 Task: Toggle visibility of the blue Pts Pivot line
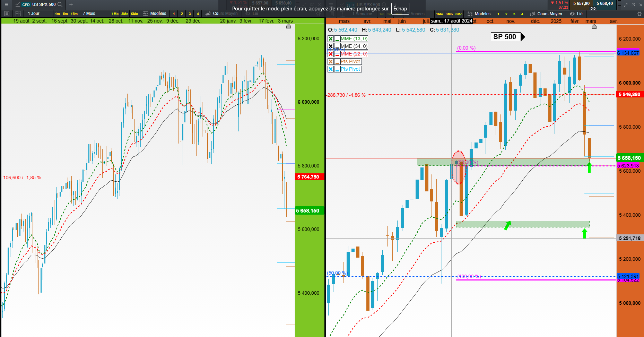(x=337, y=69)
